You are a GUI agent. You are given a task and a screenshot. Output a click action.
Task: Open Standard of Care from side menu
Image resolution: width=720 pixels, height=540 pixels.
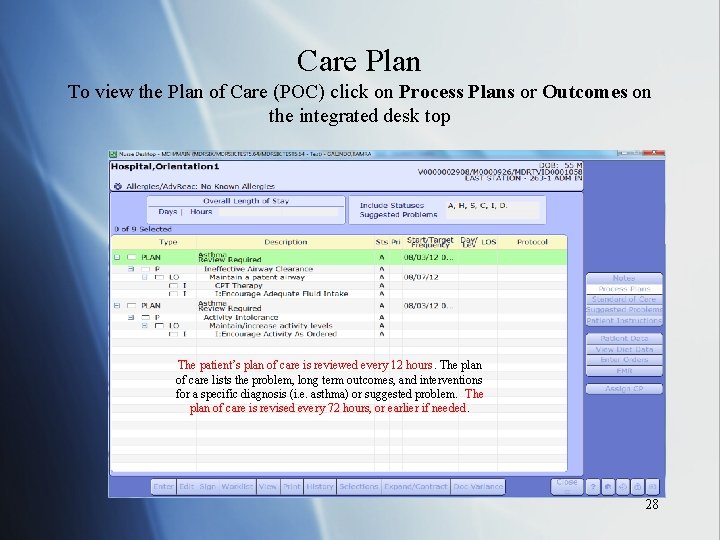click(x=624, y=299)
